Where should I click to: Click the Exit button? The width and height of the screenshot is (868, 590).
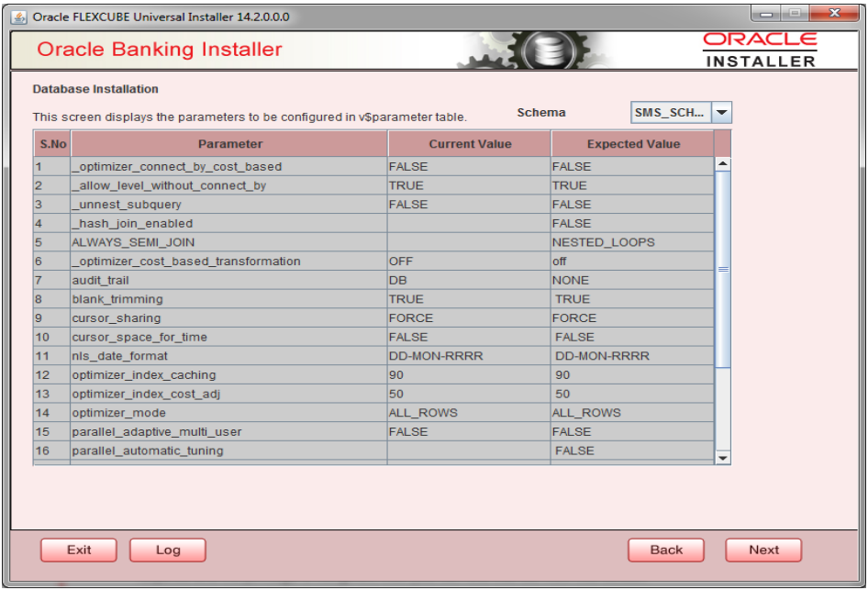click(79, 550)
